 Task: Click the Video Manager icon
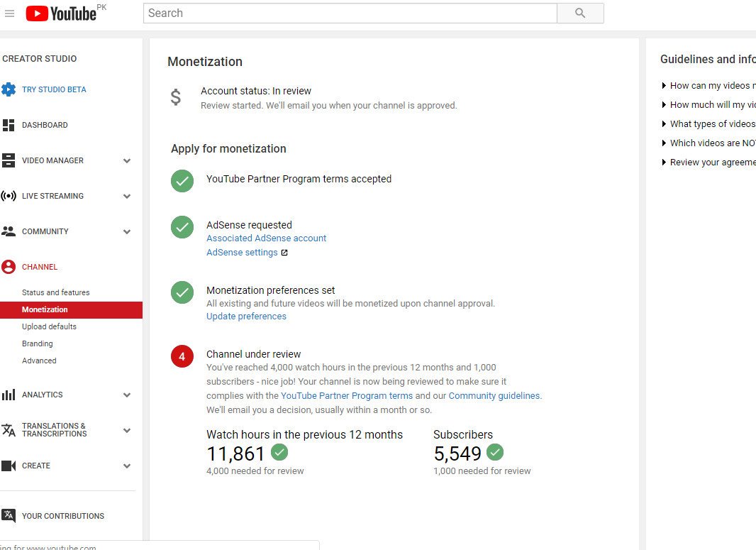click(x=9, y=160)
